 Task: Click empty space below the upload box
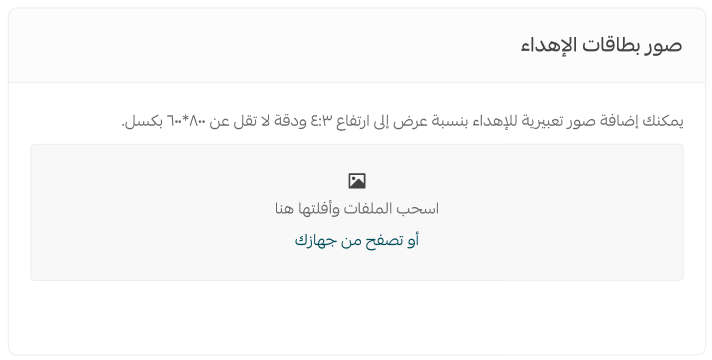pos(357,317)
